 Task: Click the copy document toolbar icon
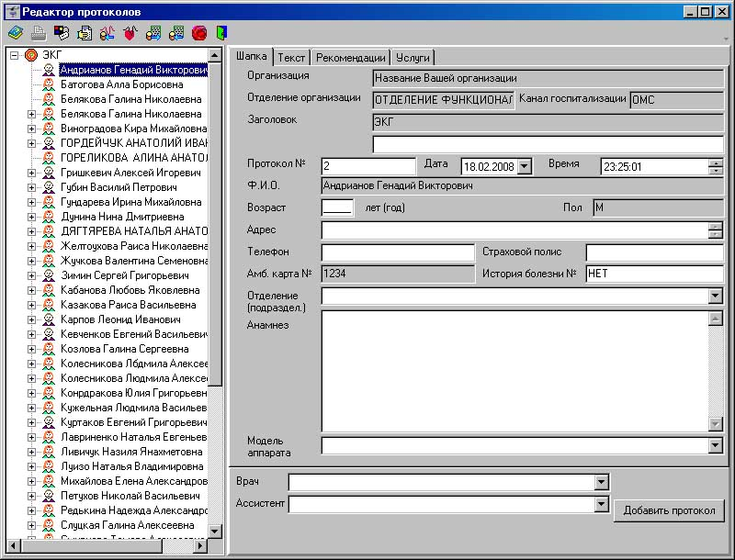click(85, 33)
